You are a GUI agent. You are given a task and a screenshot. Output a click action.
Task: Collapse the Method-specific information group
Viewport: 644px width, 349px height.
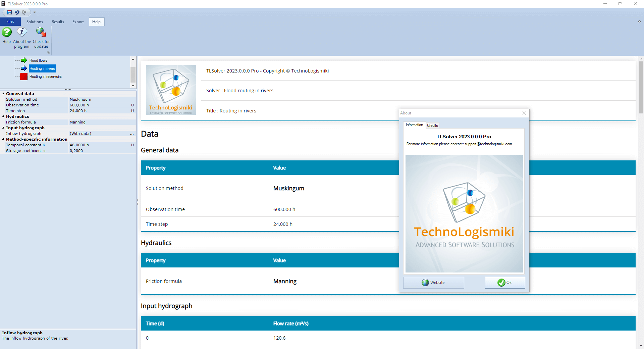[x=3, y=139]
